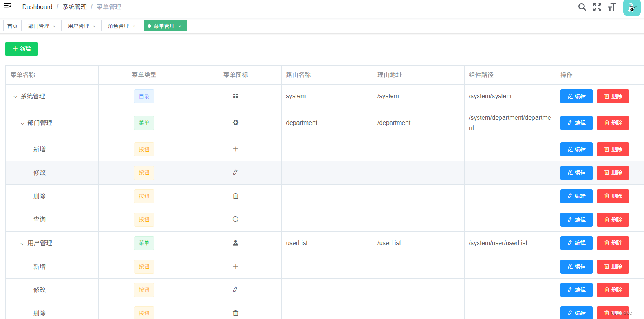Select the /system/system component path cell

[x=510, y=96]
